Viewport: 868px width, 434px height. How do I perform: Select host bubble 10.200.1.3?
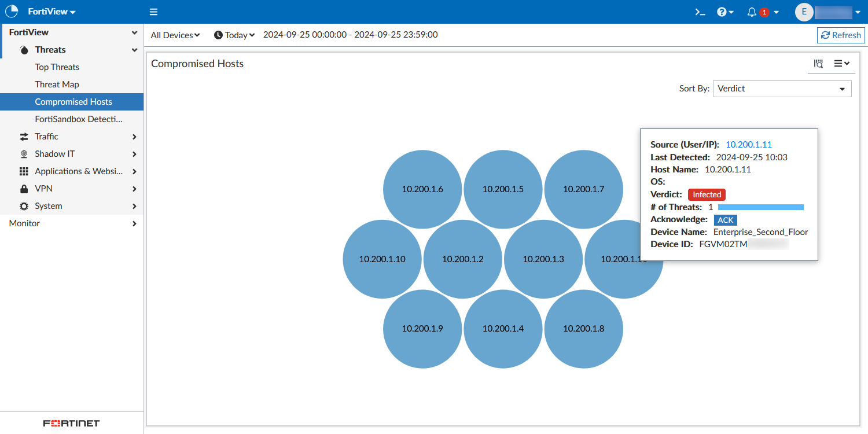tap(543, 259)
